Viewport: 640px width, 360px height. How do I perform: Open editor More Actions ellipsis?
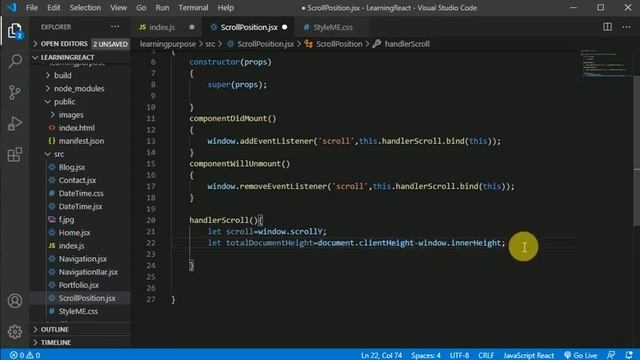pyautogui.click(x=626, y=27)
